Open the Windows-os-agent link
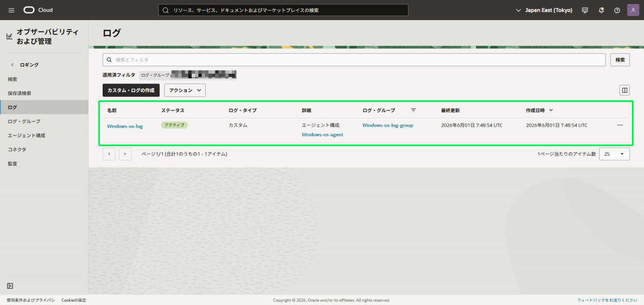The image size is (644, 305). (323, 135)
